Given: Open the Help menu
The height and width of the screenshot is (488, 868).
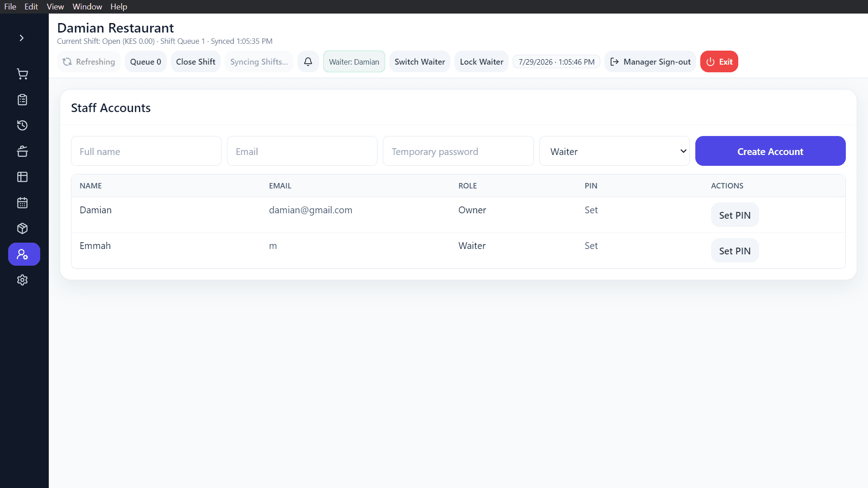Looking at the screenshot, I should pyautogui.click(x=119, y=7).
